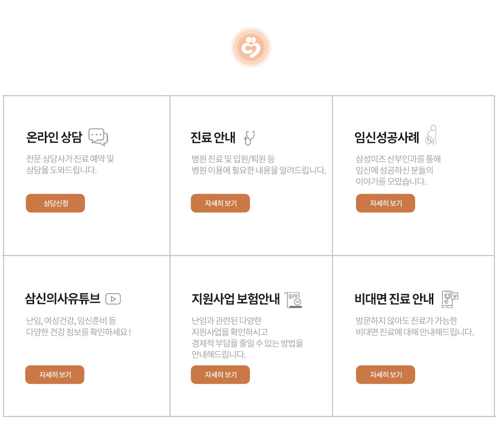499x448 pixels.
Task: Click the YouTube play icon
Action: 113,299
